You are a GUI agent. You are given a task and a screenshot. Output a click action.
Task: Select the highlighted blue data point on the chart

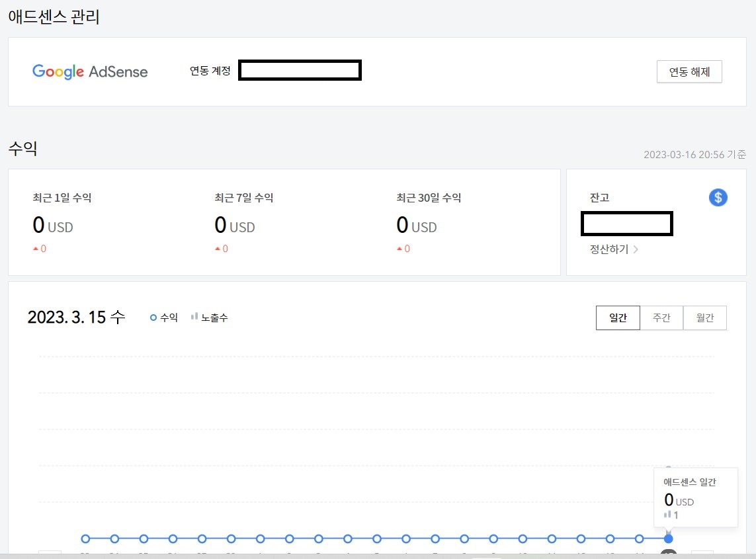[x=668, y=538]
